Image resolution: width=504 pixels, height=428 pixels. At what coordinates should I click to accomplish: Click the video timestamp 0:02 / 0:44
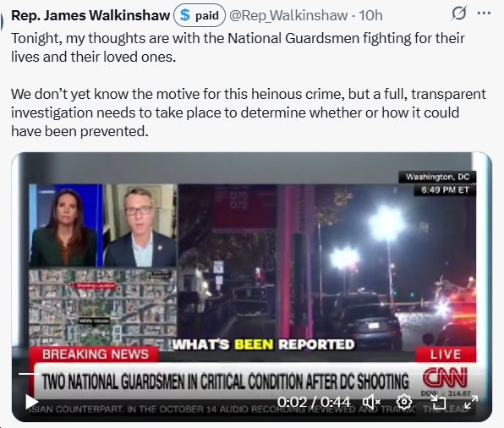click(314, 402)
